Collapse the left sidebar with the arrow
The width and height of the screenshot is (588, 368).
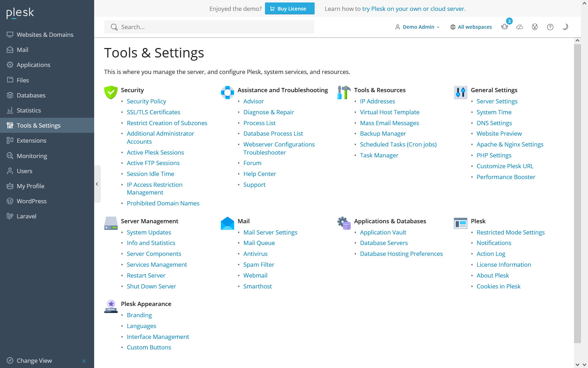[97, 184]
